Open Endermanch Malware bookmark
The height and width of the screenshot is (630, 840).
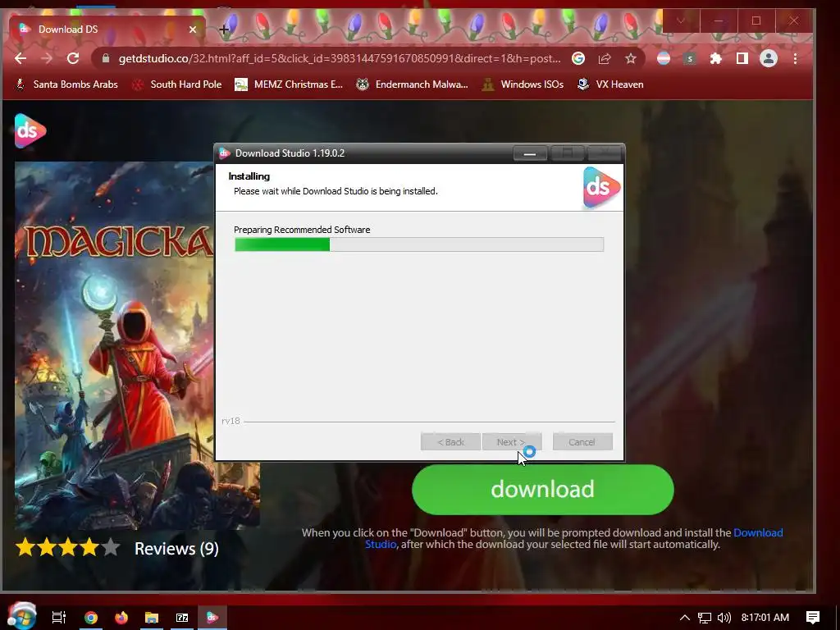coord(412,84)
